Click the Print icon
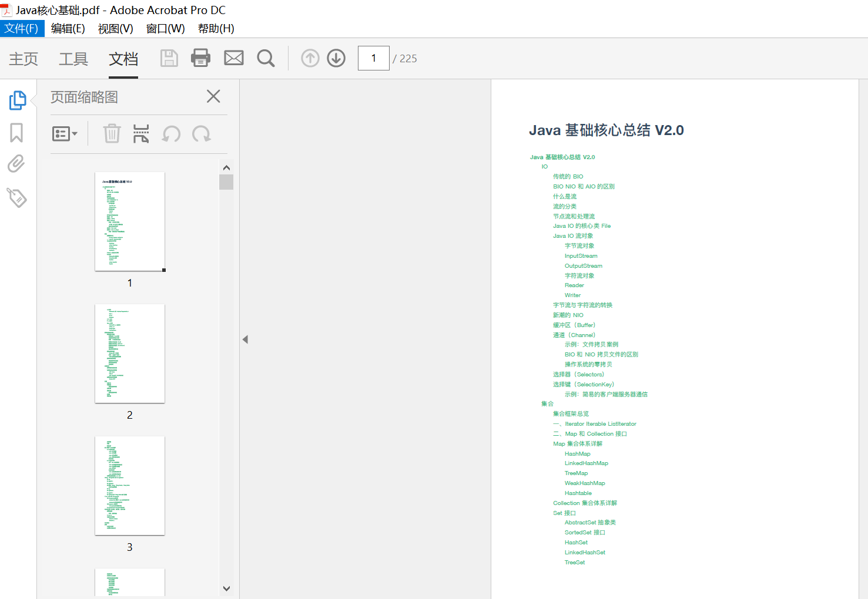This screenshot has height=599, width=868. tap(201, 58)
